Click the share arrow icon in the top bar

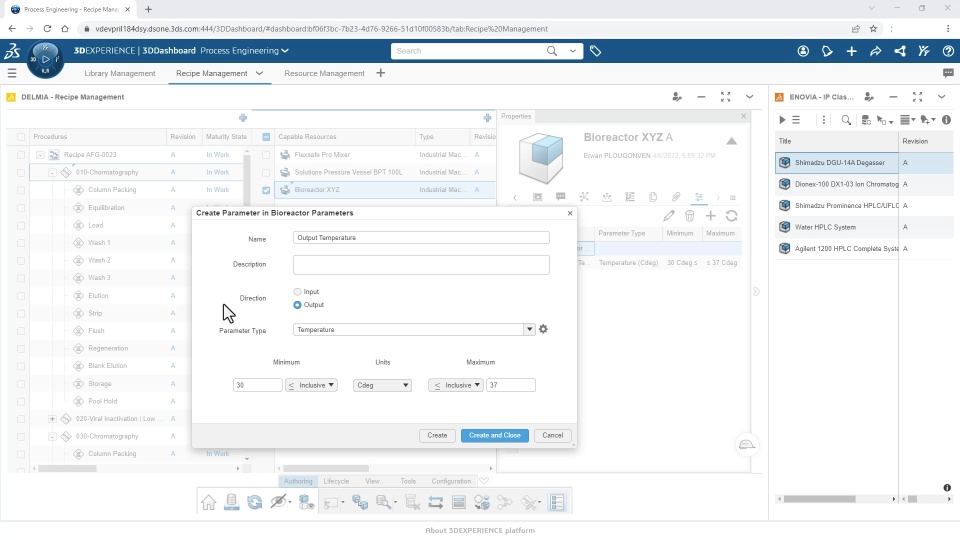tap(876, 51)
